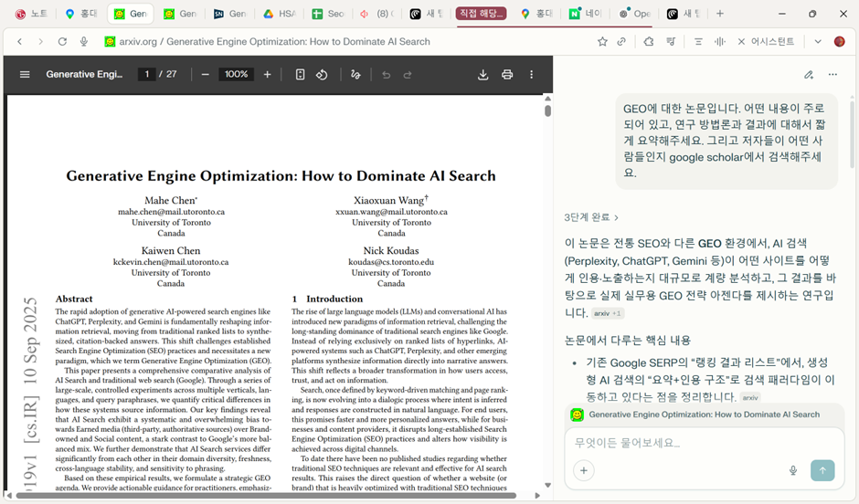Open the reader lines icon in browser toolbar

[x=698, y=42]
